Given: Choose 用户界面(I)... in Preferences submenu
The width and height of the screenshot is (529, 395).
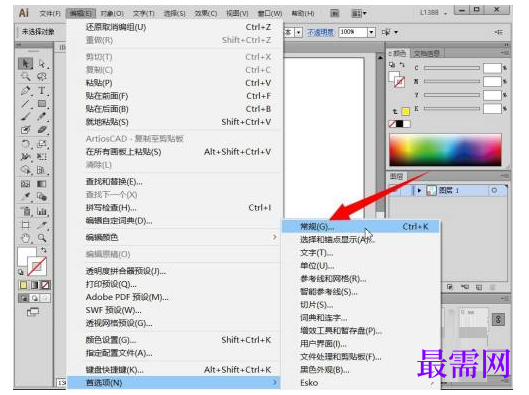Looking at the screenshot, I should coord(361,344).
